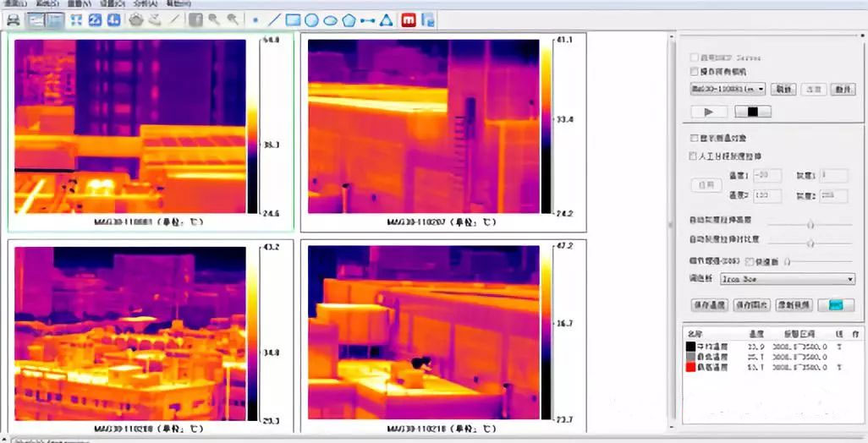868x443 pixels.
Task: Pick the pentagon polygon region tool
Action: point(349,19)
